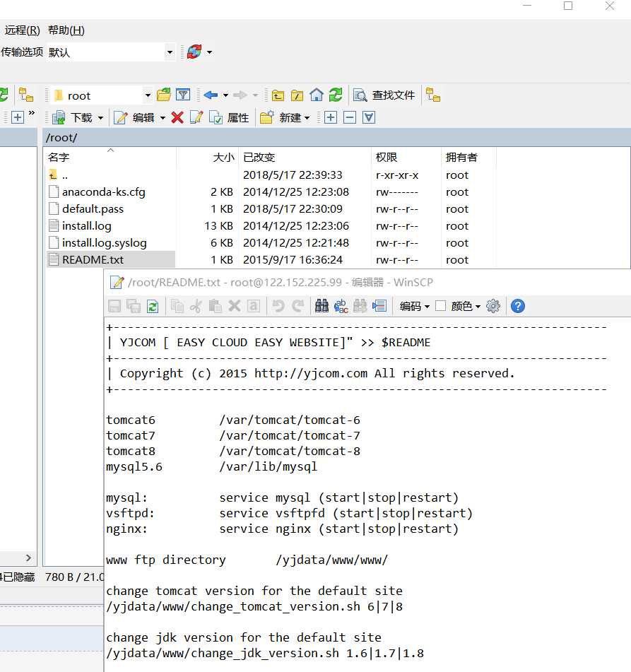The height and width of the screenshot is (672, 631).
Task: Click the tree icon right of 查找文件
Action: [x=433, y=95]
